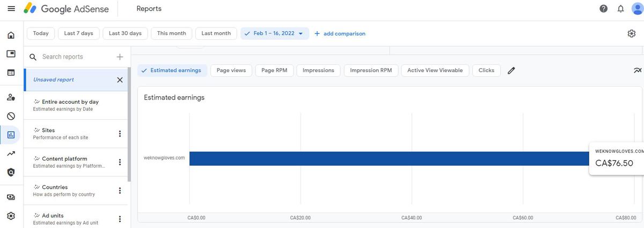644x228 pixels.
Task: Edit metrics with the pencil icon
Action: (x=511, y=70)
